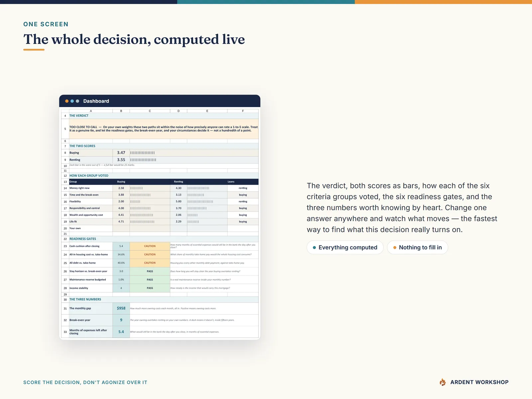The image size is (532, 399).
Task: Click the Money right now row label
Action: point(79,188)
